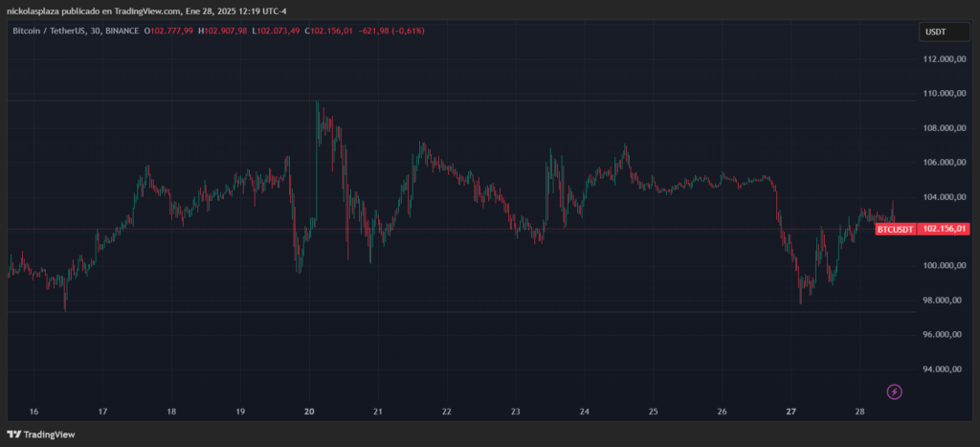
Task: Click date 27 on time axis
Action: [x=791, y=412]
